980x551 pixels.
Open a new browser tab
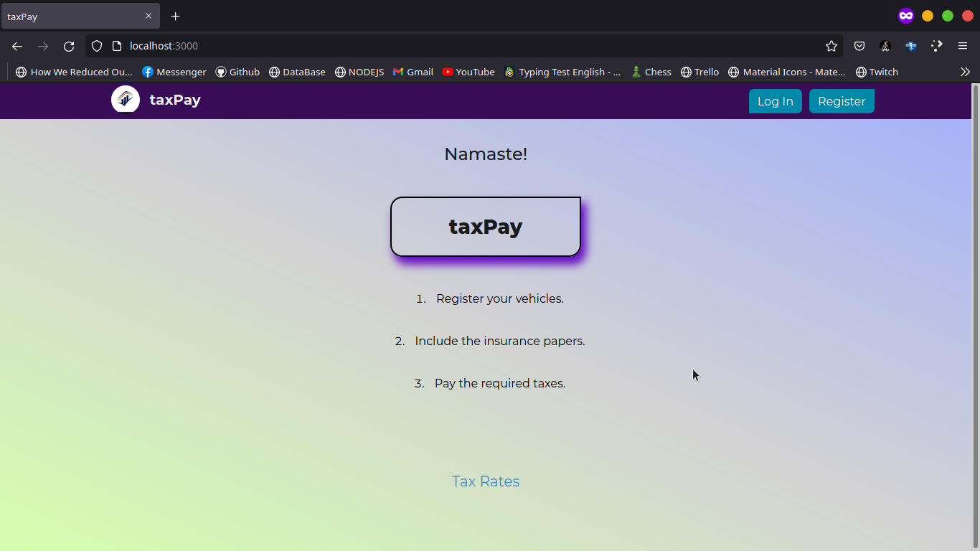click(x=176, y=16)
